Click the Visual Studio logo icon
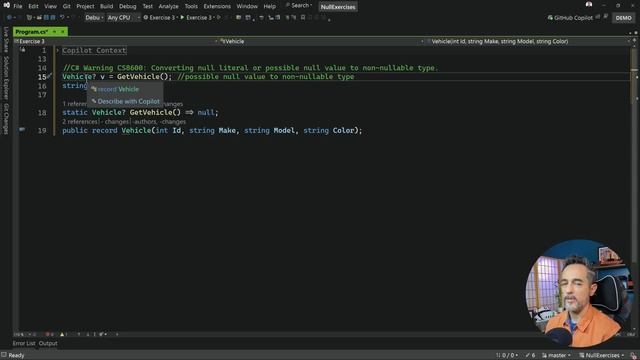This screenshot has width=640, height=360. click(x=6, y=5)
